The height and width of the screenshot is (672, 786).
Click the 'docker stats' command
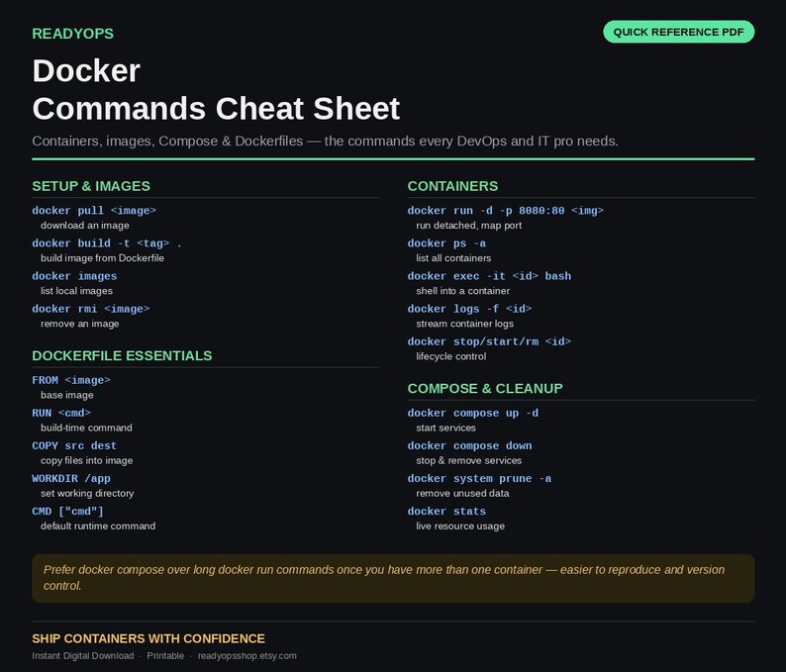click(446, 512)
